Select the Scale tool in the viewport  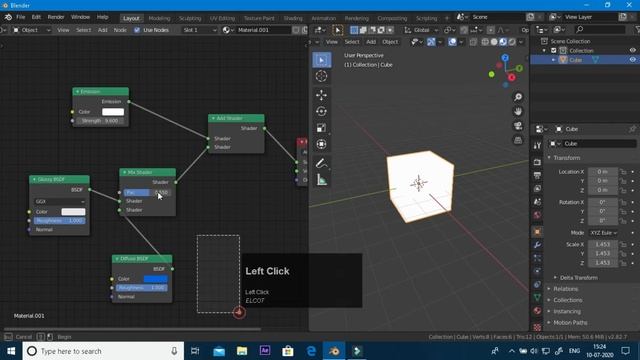(322, 128)
